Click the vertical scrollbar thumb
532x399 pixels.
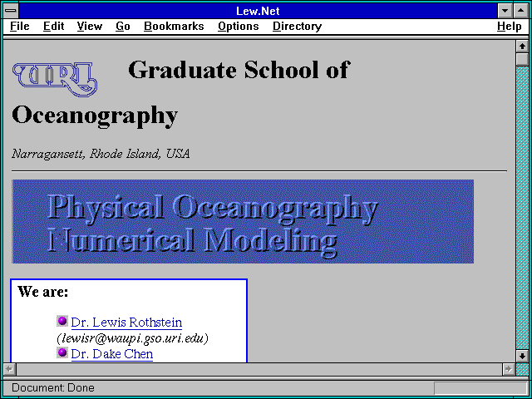pyautogui.click(x=522, y=59)
